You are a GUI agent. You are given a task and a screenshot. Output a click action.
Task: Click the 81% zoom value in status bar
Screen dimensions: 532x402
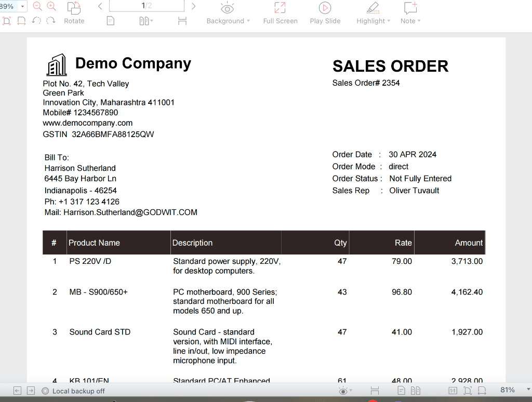coord(507,390)
